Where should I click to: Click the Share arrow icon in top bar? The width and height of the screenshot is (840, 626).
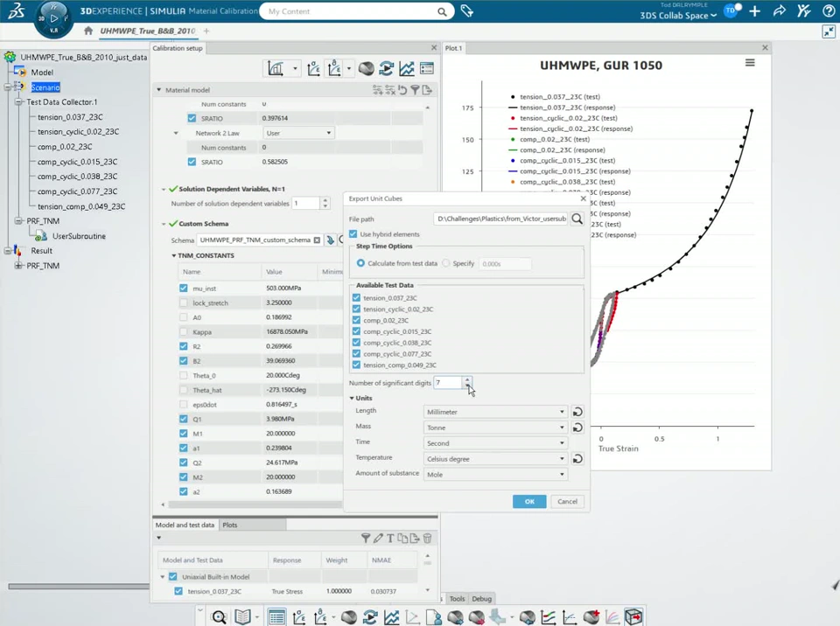click(x=780, y=11)
